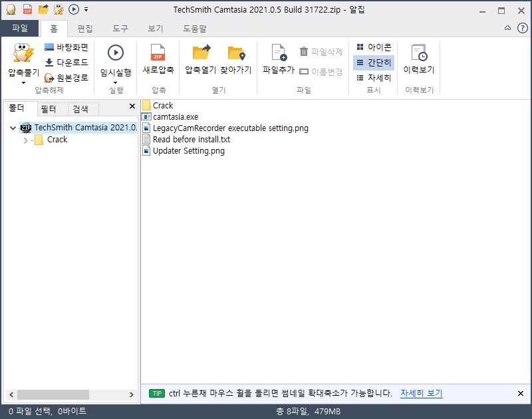Collapse the ribbon with the caret icon
This screenshot has width=532, height=419.
pos(507,28)
